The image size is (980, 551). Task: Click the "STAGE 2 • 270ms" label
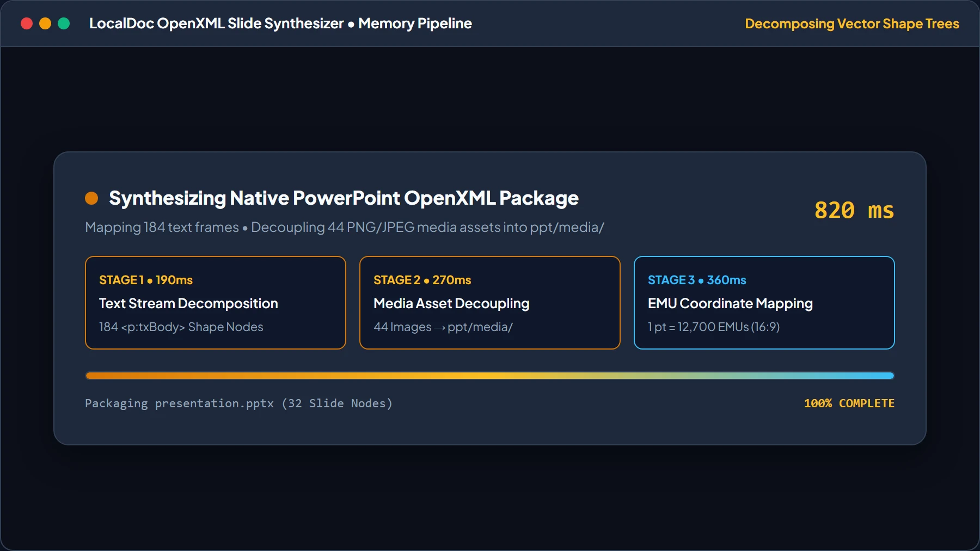click(x=422, y=280)
